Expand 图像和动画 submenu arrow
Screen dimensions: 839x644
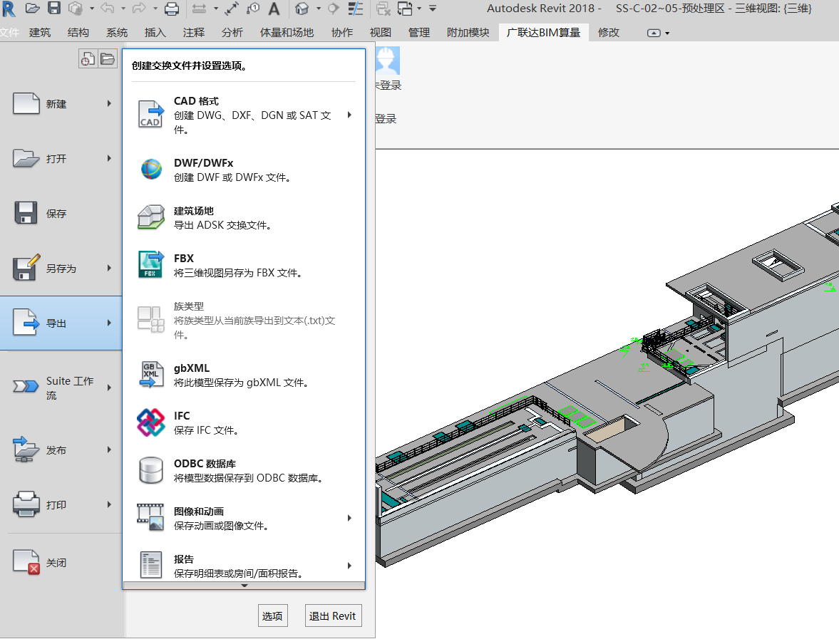tap(349, 518)
